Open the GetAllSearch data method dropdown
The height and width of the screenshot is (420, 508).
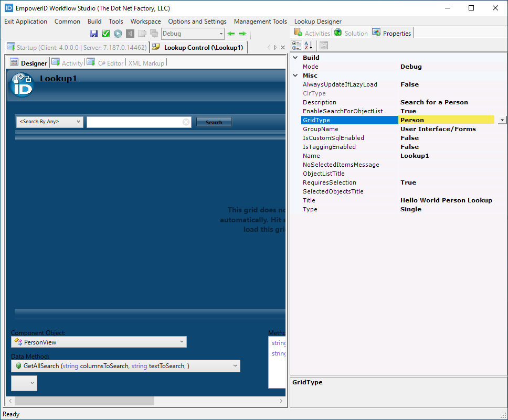[235, 366]
